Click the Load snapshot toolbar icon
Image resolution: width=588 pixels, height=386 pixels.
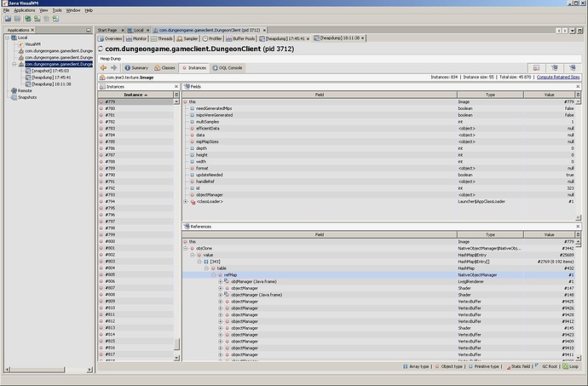(8, 19)
